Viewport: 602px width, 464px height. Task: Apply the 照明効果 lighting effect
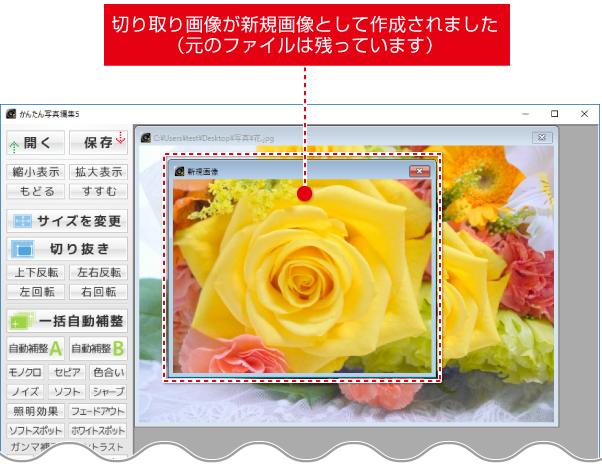click(35, 411)
